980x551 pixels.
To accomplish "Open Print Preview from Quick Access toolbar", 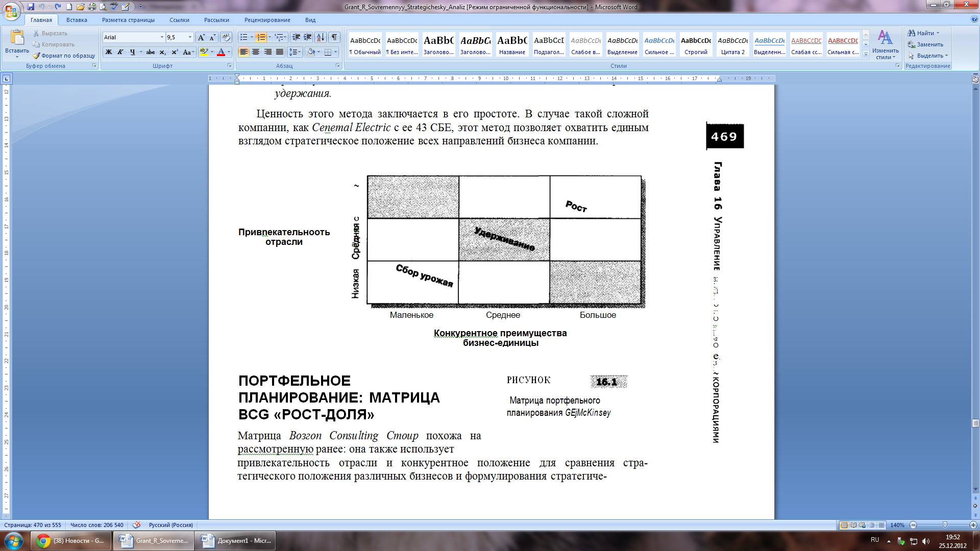I will tap(103, 7).
